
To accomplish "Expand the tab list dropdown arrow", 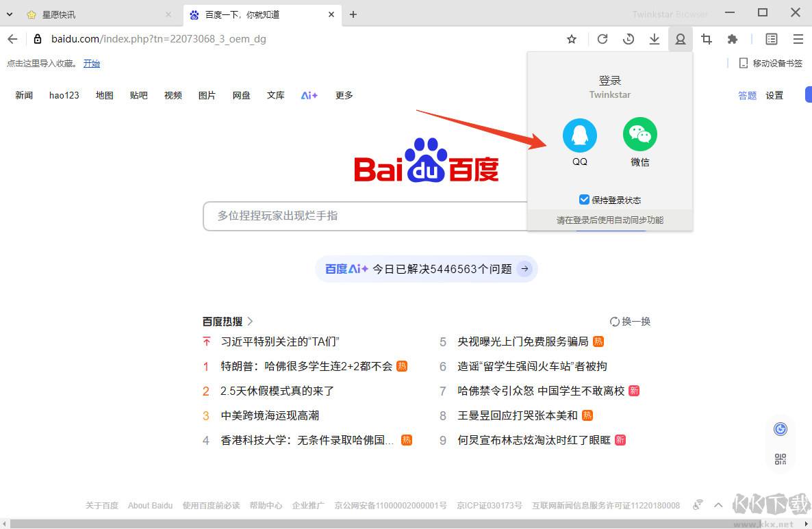I will [10, 14].
